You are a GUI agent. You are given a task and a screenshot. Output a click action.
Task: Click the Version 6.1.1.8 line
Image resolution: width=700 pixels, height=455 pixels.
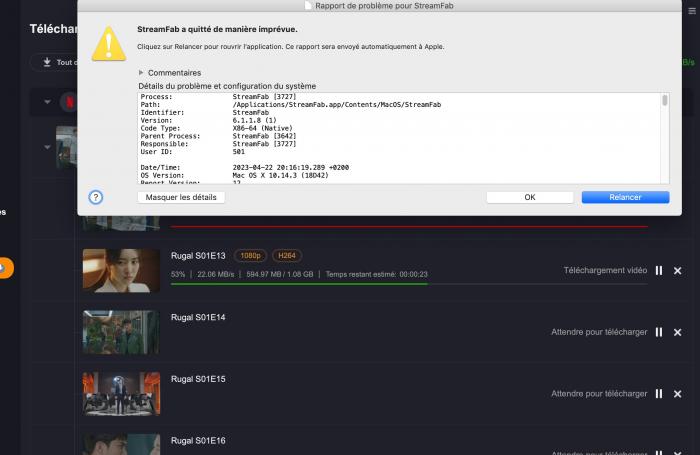208,120
